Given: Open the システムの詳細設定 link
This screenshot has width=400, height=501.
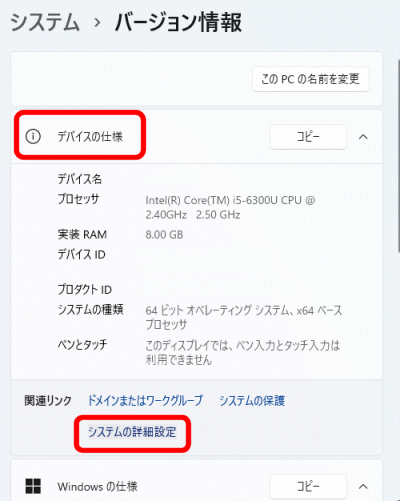Looking at the screenshot, I should pos(132,432).
